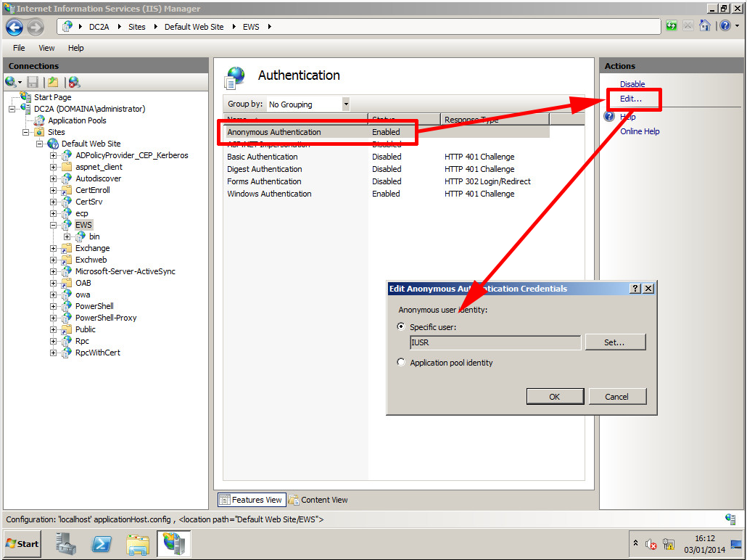Confirm dialog with OK button
747x560 pixels.
pos(555,397)
